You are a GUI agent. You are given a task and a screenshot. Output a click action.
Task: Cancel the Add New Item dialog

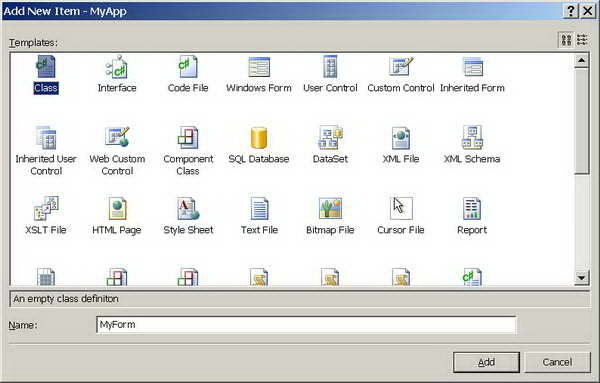(557, 362)
